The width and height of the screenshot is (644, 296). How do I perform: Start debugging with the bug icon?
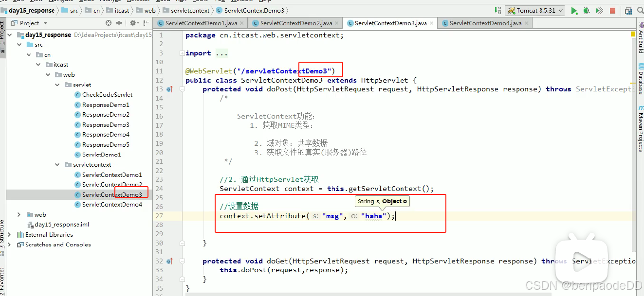point(587,10)
